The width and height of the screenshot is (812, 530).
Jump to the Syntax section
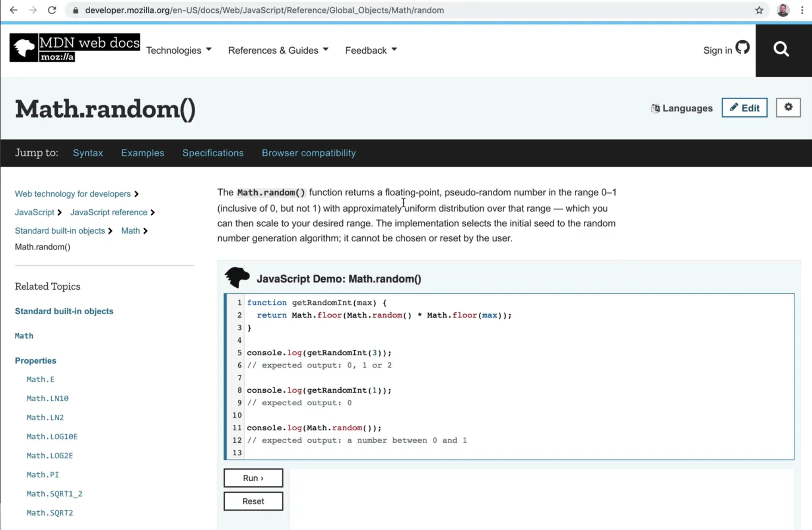pyautogui.click(x=87, y=153)
